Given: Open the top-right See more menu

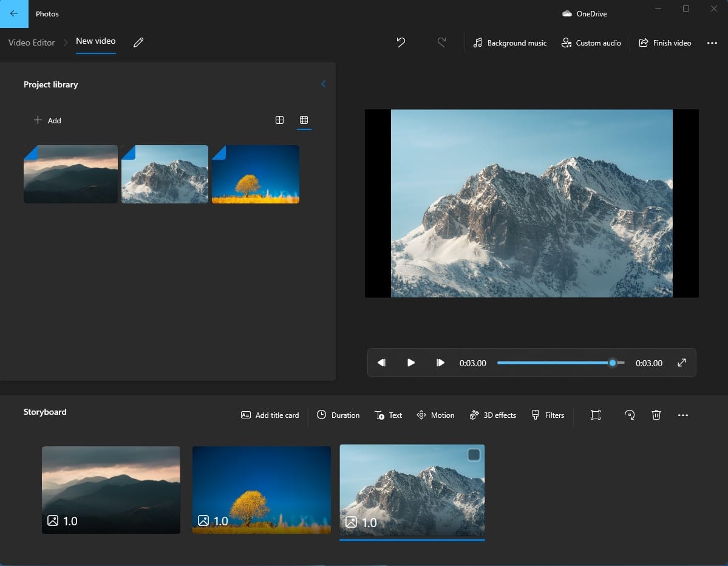Looking at the screenshot, I should (712, 43).
